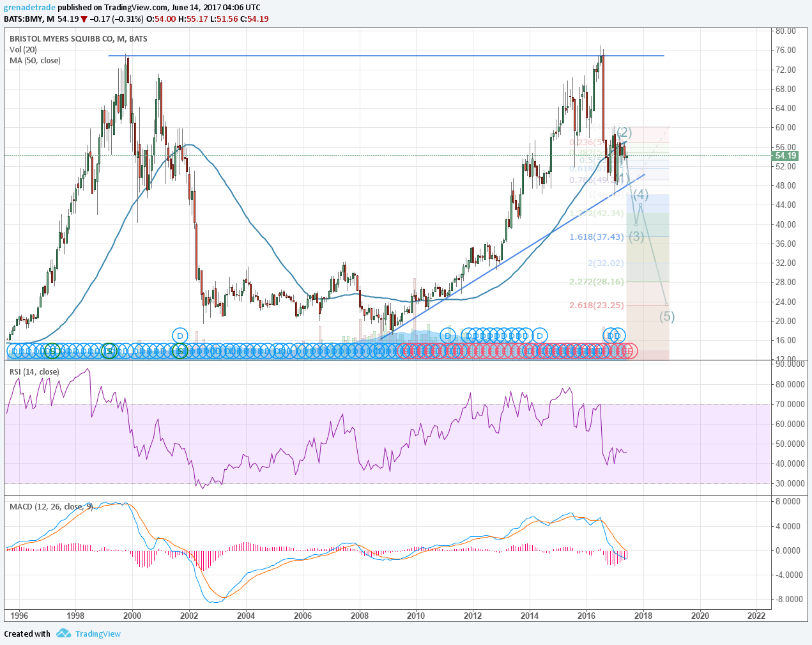
Task: Click the 16.00 label on the price axis
Action: coord(785,341)
